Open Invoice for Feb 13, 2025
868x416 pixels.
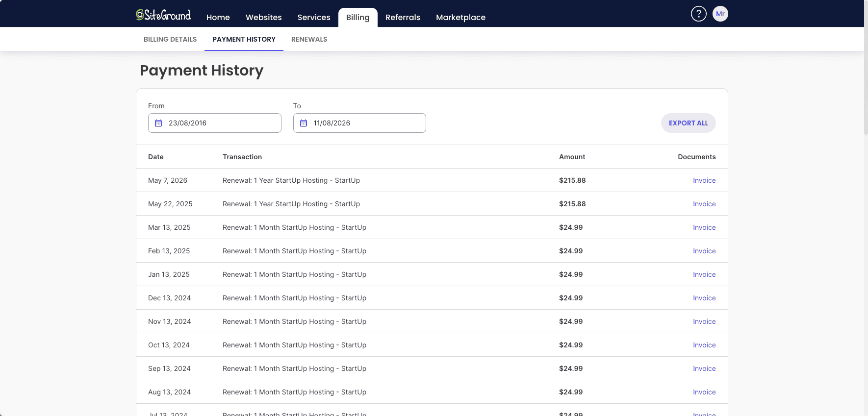[x=704, y=251]
